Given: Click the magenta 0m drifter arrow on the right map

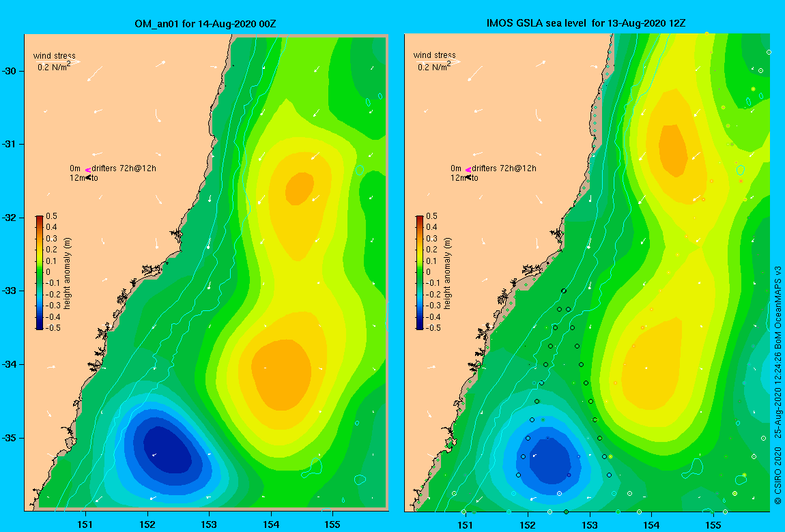Looking at the screenshot, I should click(468, 170).
